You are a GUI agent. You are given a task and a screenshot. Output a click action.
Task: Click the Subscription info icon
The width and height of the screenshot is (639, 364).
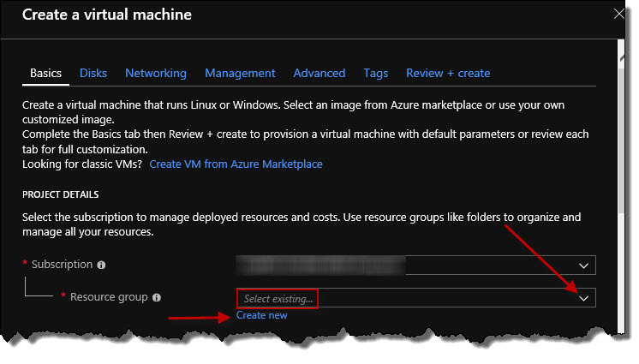(101, 266)
